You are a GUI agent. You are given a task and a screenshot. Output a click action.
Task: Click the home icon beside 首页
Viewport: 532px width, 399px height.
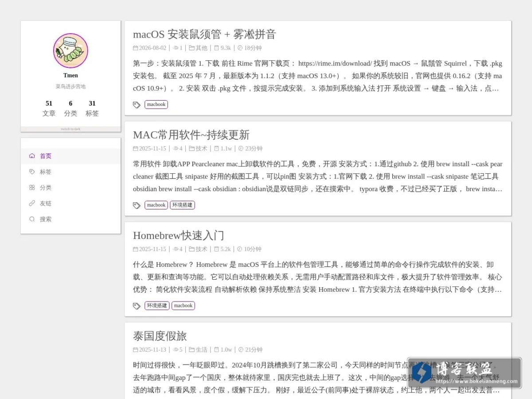coord(32,156)
